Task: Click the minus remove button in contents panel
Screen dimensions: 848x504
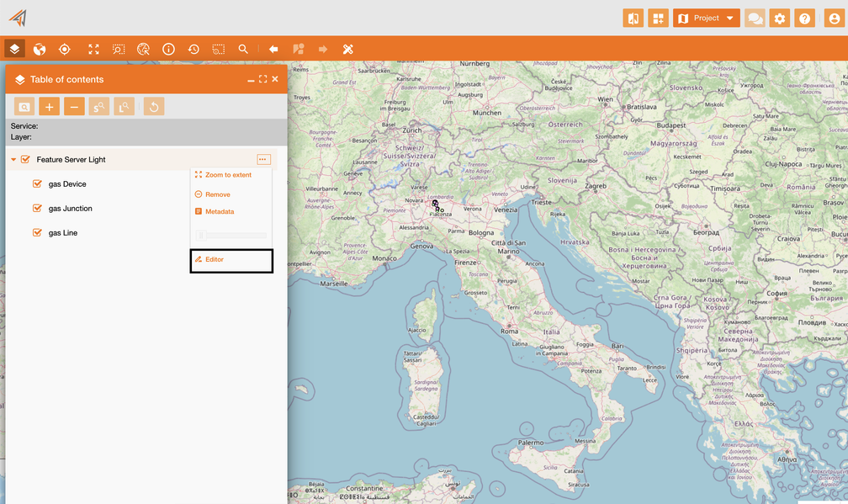Action: [74, 107]
